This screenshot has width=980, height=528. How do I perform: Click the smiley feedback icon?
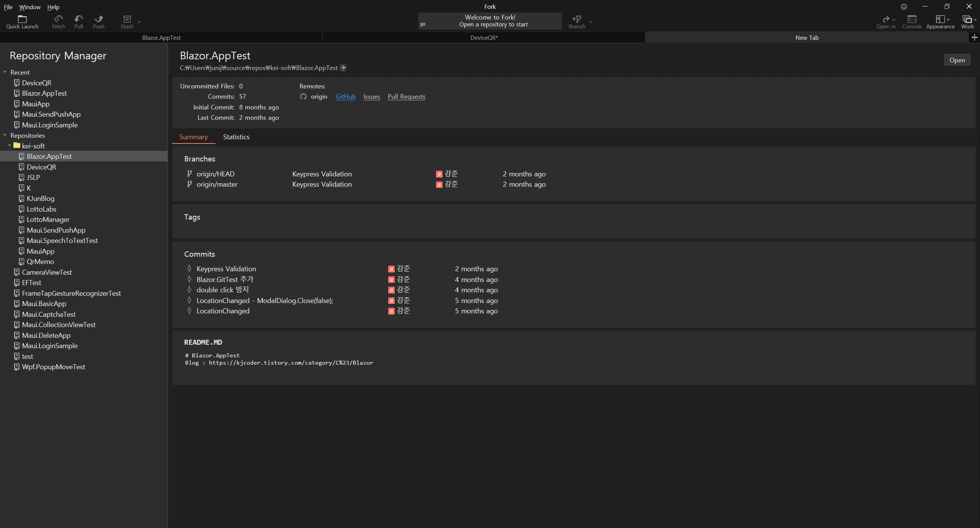[x=903, y=7]
